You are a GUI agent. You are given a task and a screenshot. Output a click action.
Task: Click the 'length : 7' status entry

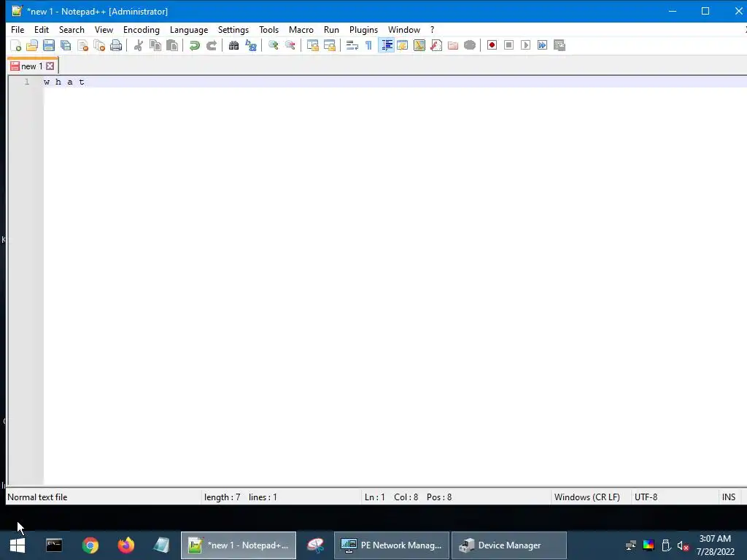[x=222, y=497]
